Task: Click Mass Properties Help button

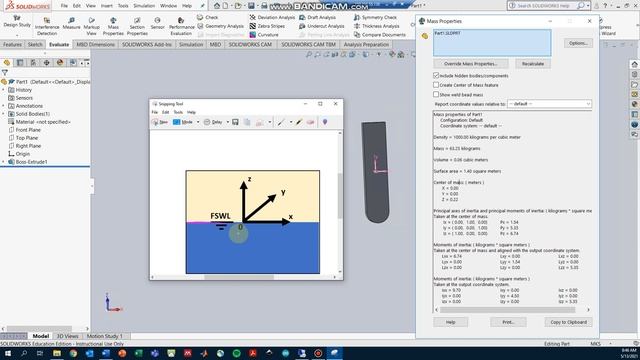Action: coord(451,322)
